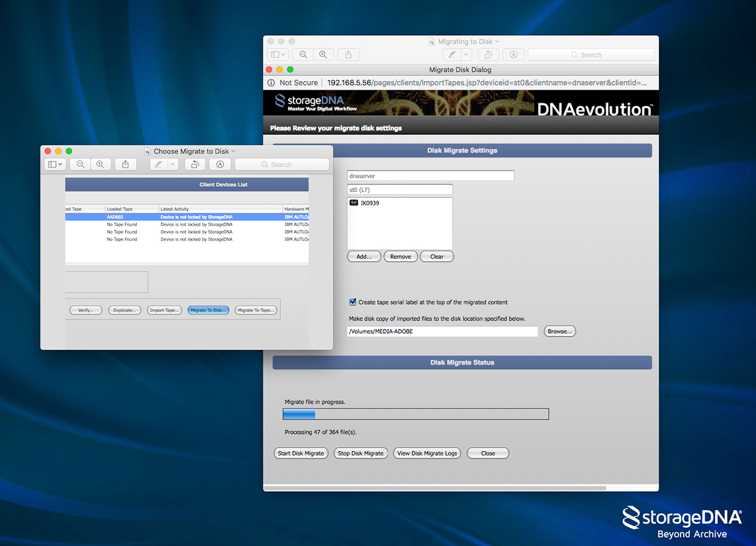Click the /Volumes/MEDIA-ADOBE path field
The width and height of the screenshot is (756, 546).
click(442, 331)
